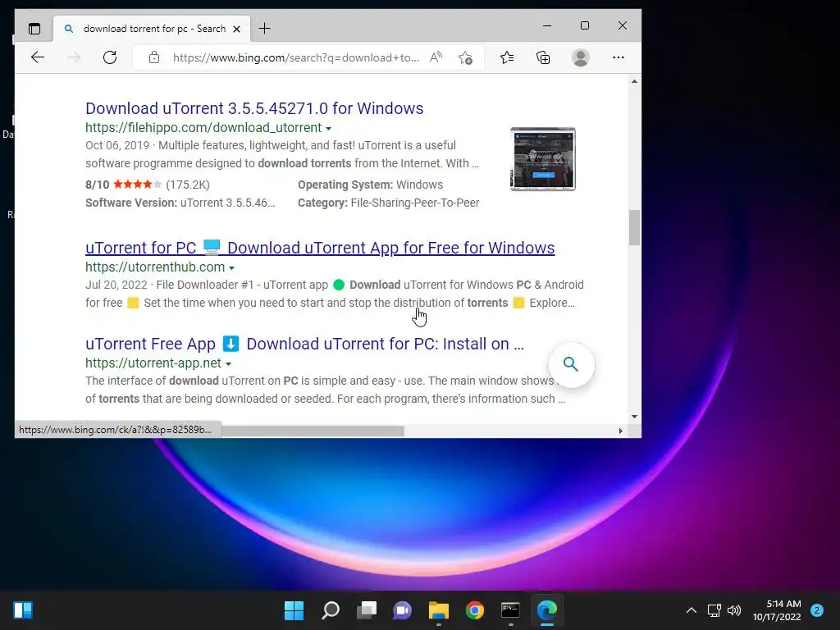View site information lock icon

[x=154, y=57]
